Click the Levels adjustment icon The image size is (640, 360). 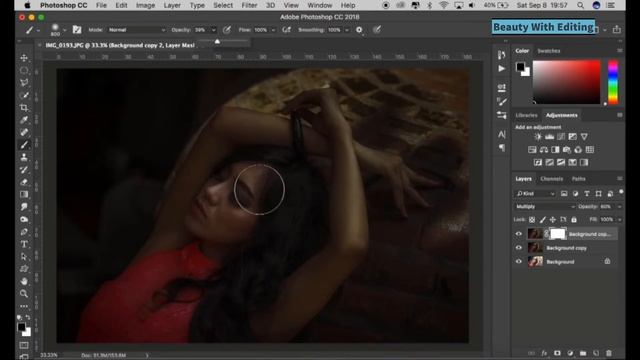point(549,137)
